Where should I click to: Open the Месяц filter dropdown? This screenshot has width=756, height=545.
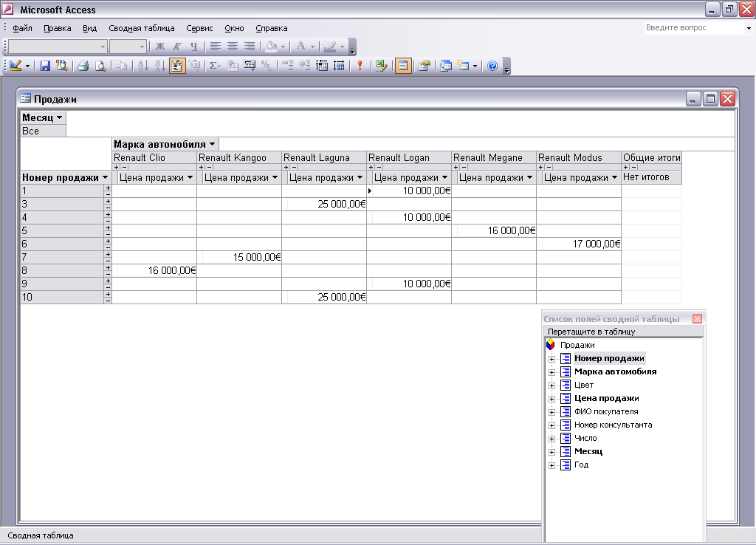[59, 117]
